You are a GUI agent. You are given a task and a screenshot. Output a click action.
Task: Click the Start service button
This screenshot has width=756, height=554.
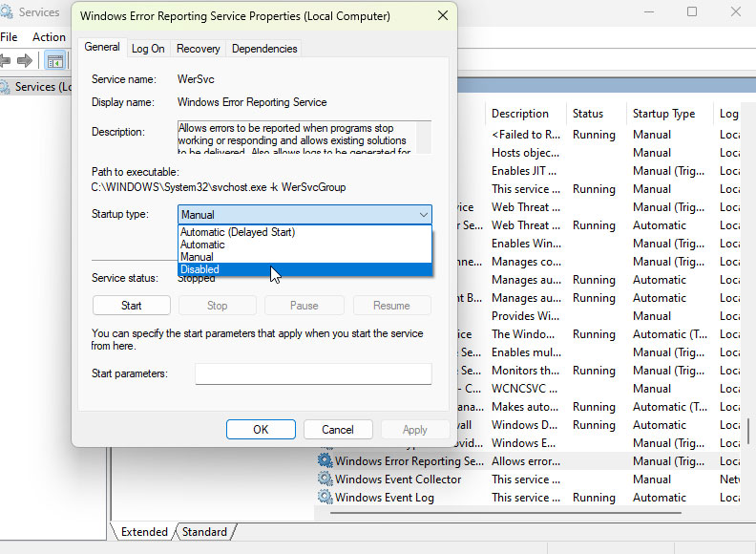point(131,306)
